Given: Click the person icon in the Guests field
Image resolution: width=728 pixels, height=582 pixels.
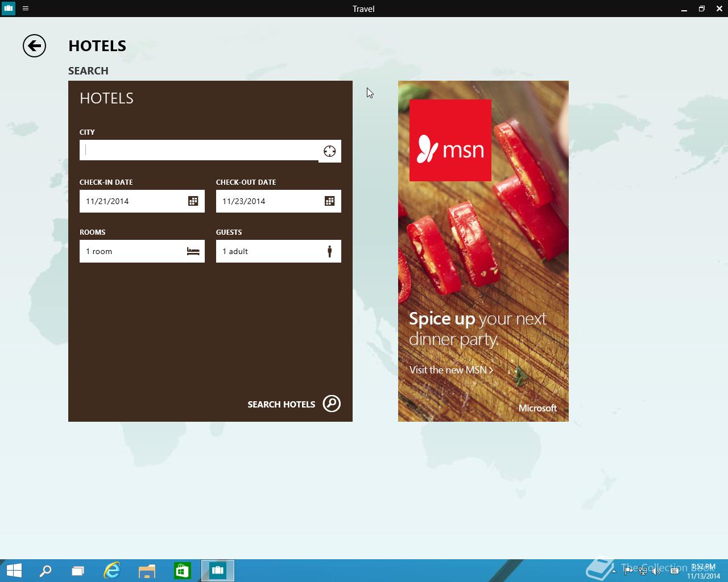Looking at the screenshot, I should tap(329, 251).
